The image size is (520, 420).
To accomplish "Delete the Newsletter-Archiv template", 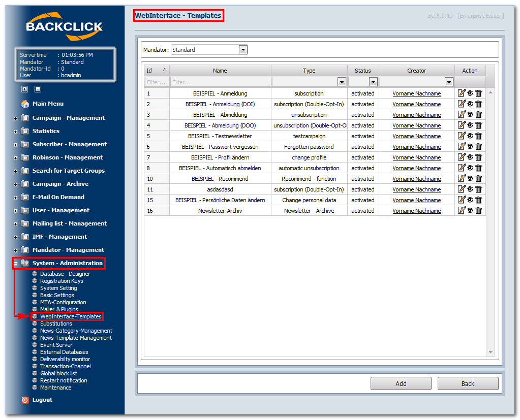I will [x=478, y=210].
